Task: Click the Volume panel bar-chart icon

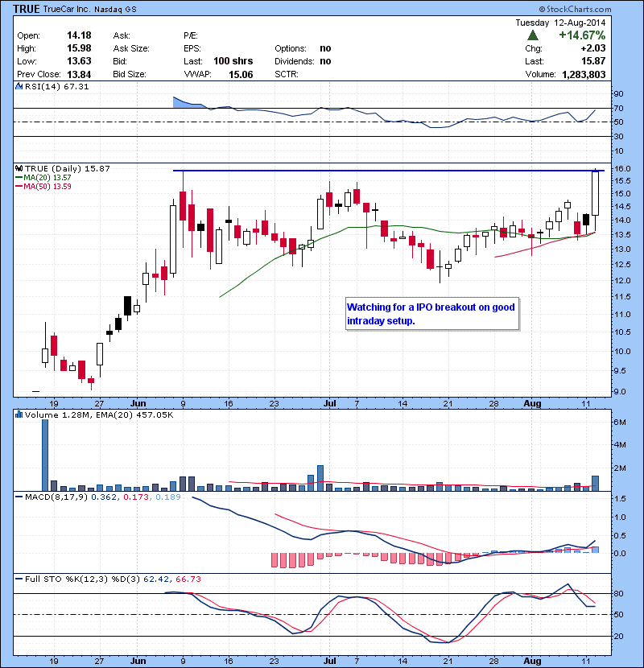Action: (x=19, y=414)
